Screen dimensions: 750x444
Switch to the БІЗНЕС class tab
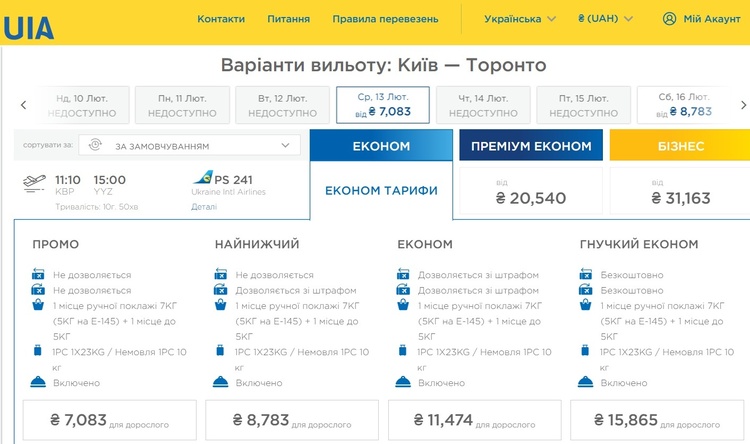(680, 145)
